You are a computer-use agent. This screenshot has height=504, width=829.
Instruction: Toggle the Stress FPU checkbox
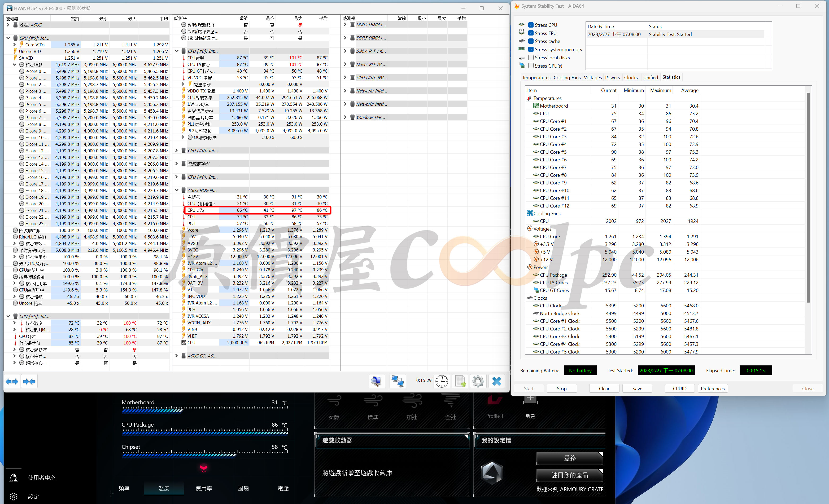[x=531, y=33]
